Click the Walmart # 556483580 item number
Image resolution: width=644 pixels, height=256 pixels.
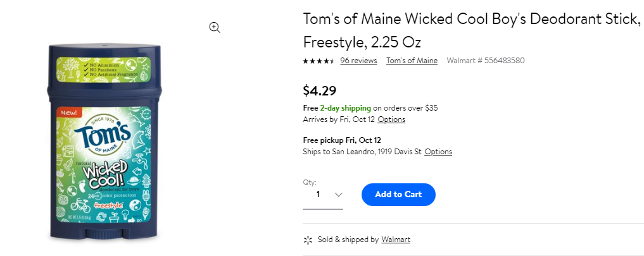point(486,61)
